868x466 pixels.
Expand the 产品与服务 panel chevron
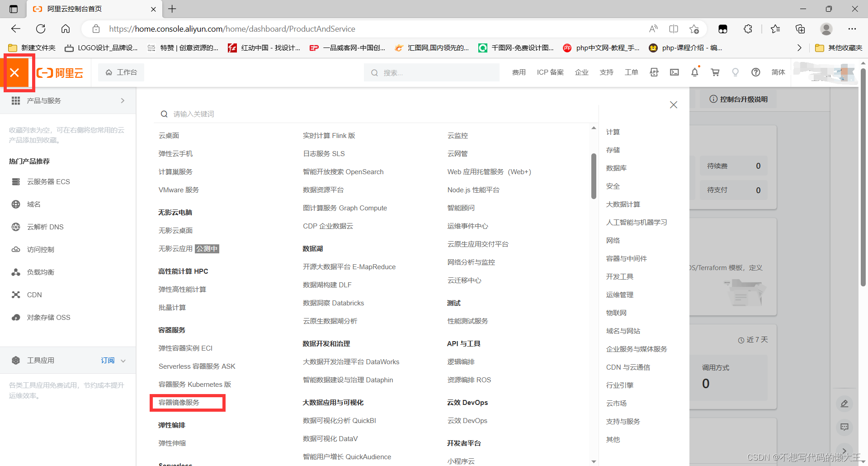tap(123, 100)
